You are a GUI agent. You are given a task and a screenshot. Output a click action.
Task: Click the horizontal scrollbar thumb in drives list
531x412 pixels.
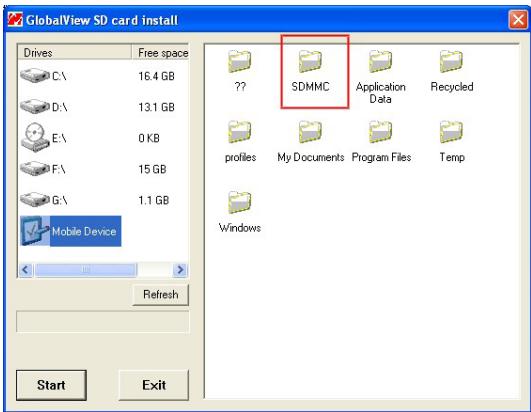pyautogui.click(x=86, y=270)
